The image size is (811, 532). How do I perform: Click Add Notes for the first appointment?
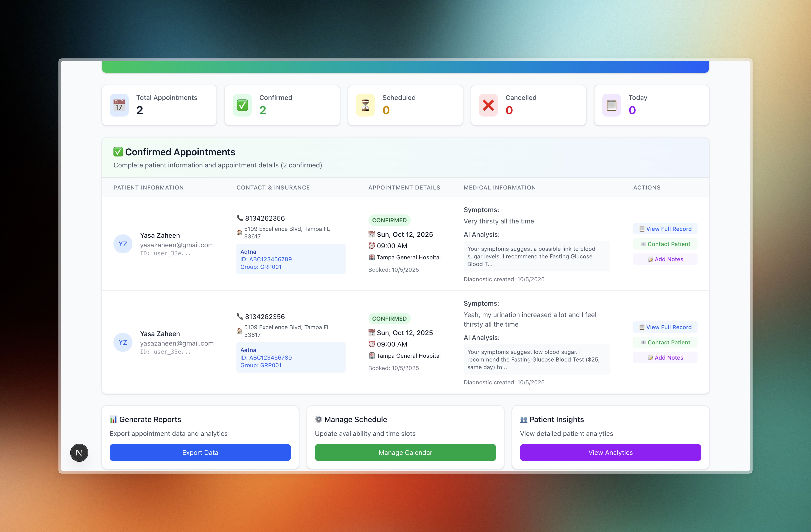tap(665, 259)
